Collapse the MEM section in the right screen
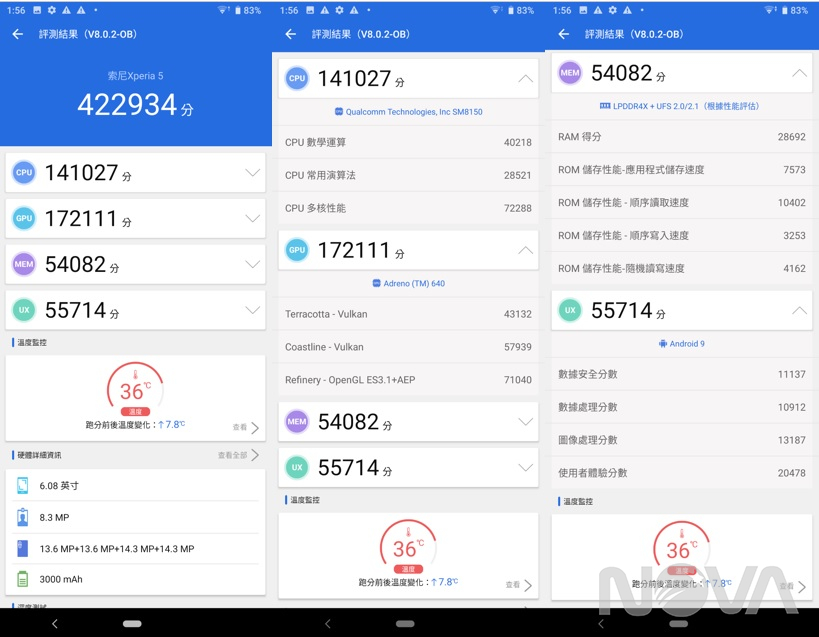The width and height of the screenshot is (819, 637). tap(798, 73)
